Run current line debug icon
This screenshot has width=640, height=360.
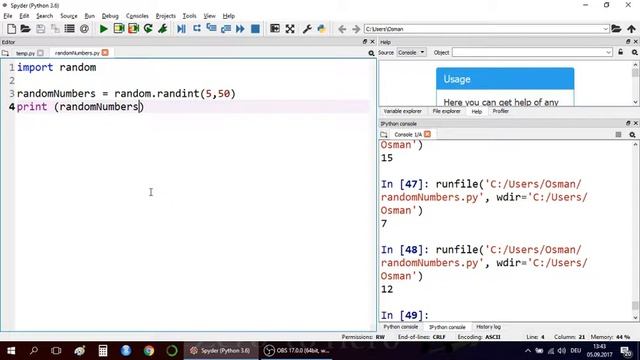(197, 29)
